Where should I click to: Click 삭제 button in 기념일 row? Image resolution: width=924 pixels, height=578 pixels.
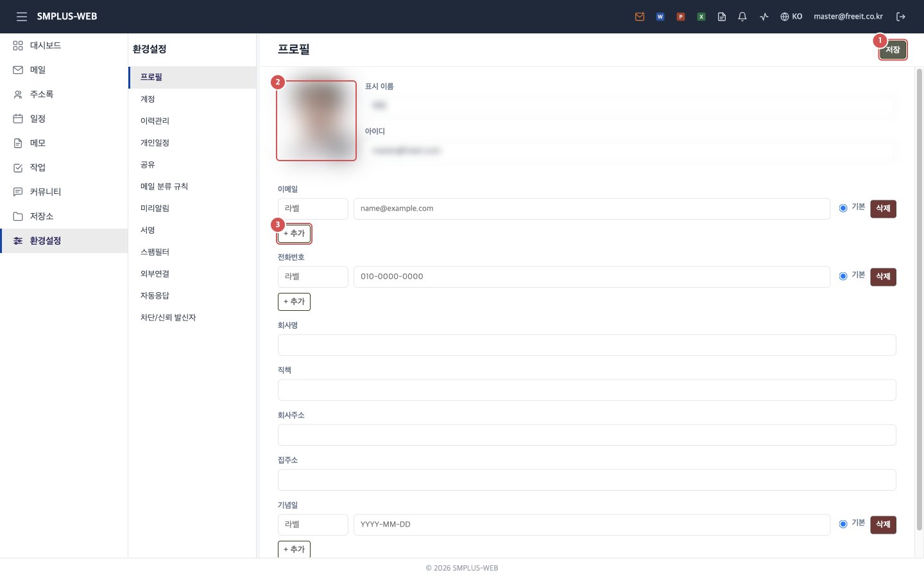(883, 525)
